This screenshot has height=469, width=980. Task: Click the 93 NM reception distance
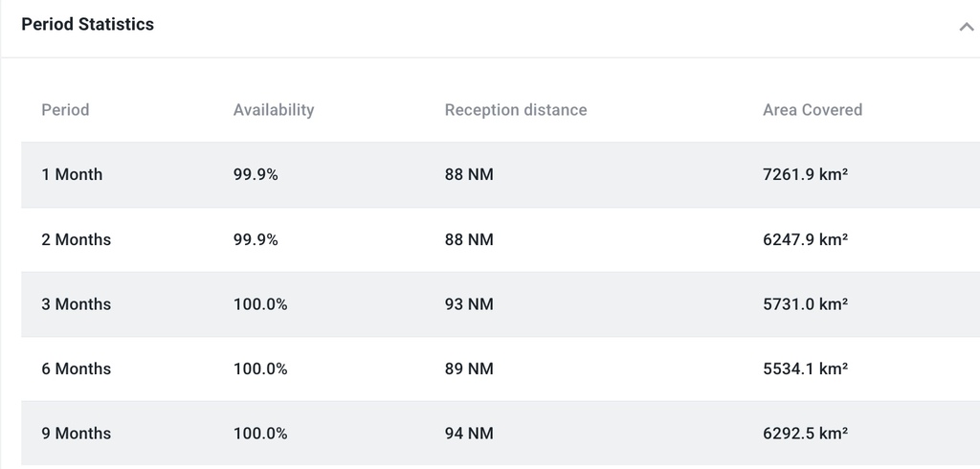(469, 304)
